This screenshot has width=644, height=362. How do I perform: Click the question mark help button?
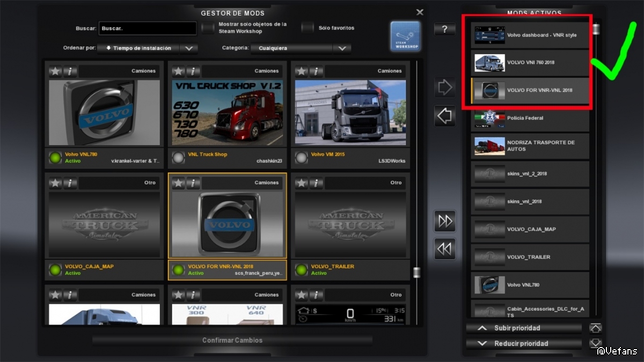pos(444,29)
